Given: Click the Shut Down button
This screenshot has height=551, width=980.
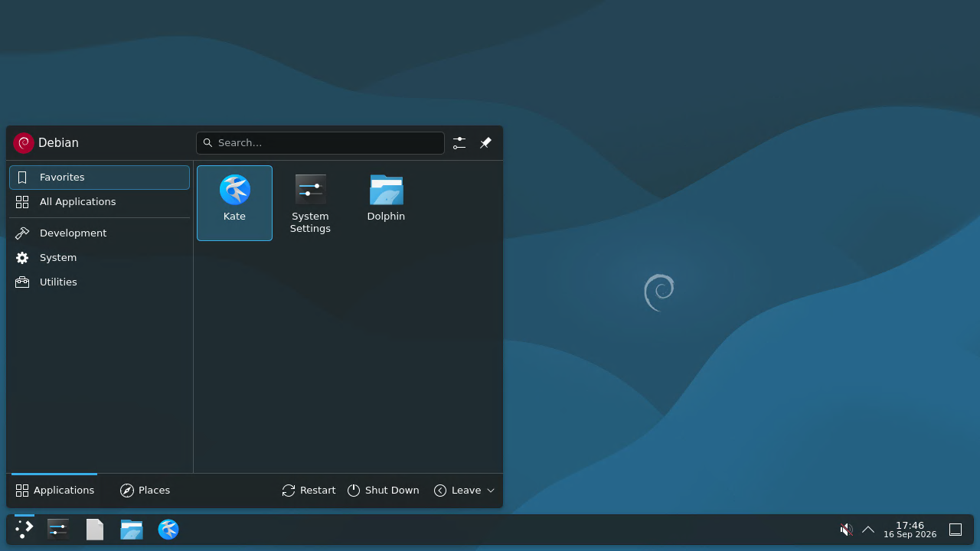Looking at the screenshot, I should click(x=384, y=491).
